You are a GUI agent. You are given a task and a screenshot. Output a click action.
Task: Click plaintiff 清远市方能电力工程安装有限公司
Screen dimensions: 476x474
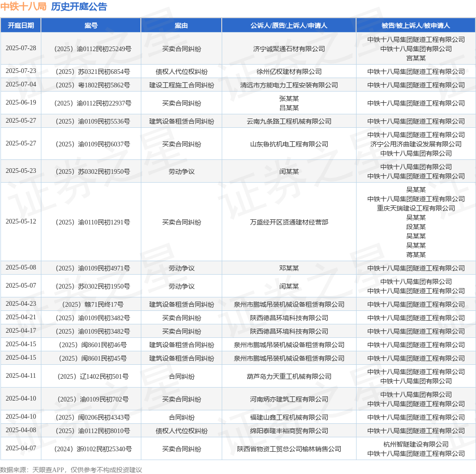(x=289, y=85)
